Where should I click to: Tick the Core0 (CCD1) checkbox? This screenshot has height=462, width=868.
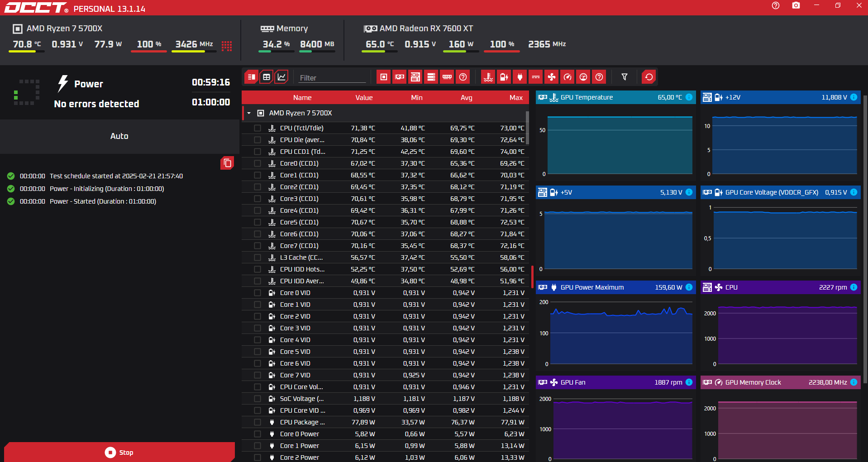(x=258, y=163)
